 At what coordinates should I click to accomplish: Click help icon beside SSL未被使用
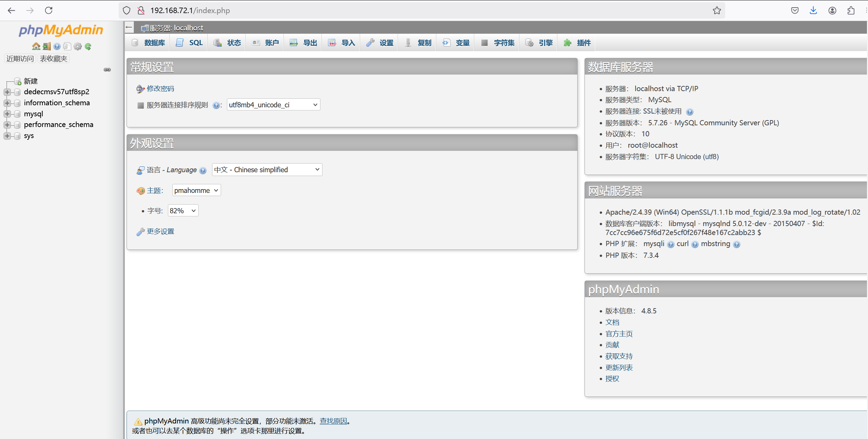(x=690, y=112)
